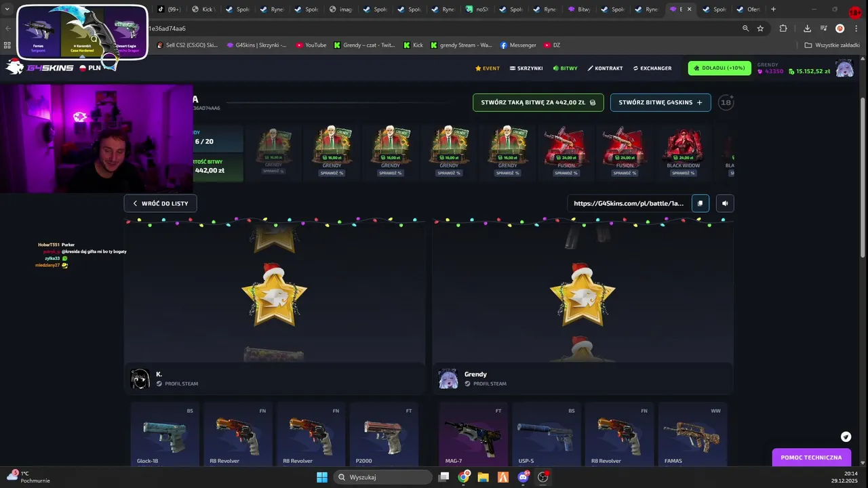Open PROFIL STEAM link for player K.

(x=177, y=384)
